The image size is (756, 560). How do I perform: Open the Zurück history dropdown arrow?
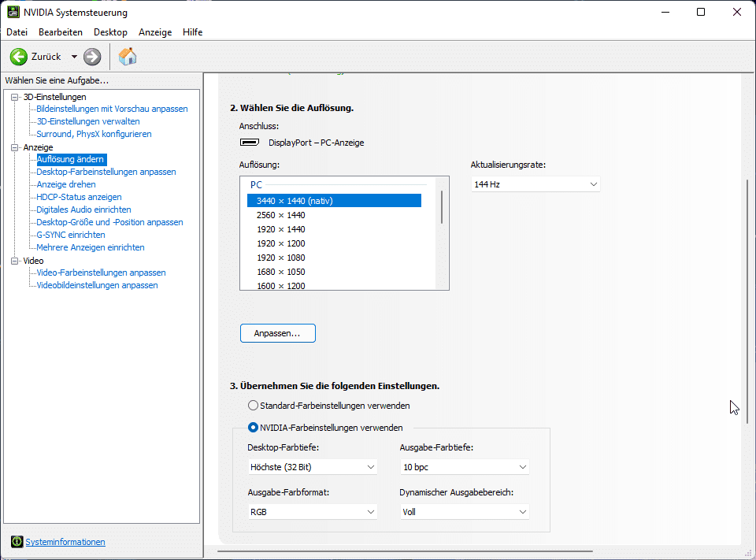[74, 57]
